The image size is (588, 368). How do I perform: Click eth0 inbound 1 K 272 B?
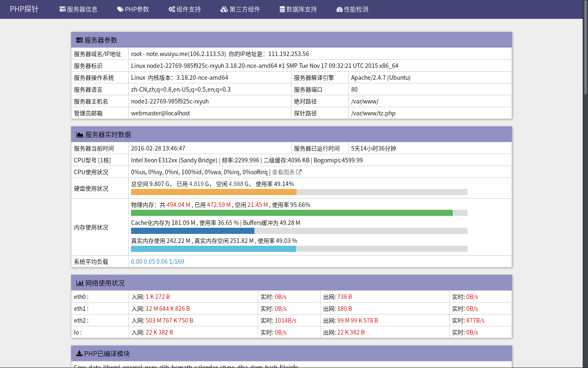click(x=158, y=297)
